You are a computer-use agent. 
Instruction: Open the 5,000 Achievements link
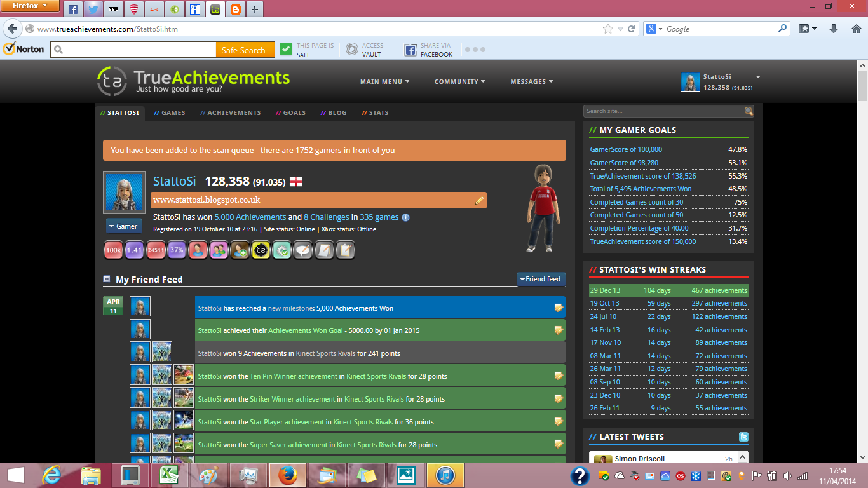250,217
